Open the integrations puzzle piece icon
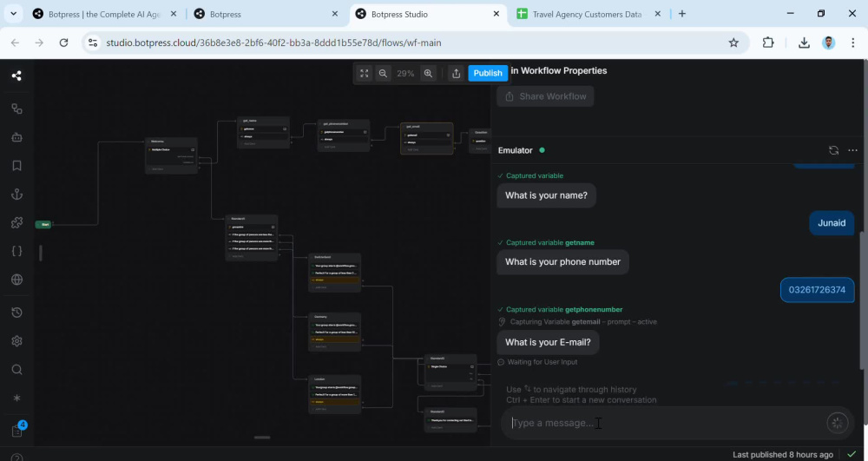Screen dimensions: 868x461 16,222
